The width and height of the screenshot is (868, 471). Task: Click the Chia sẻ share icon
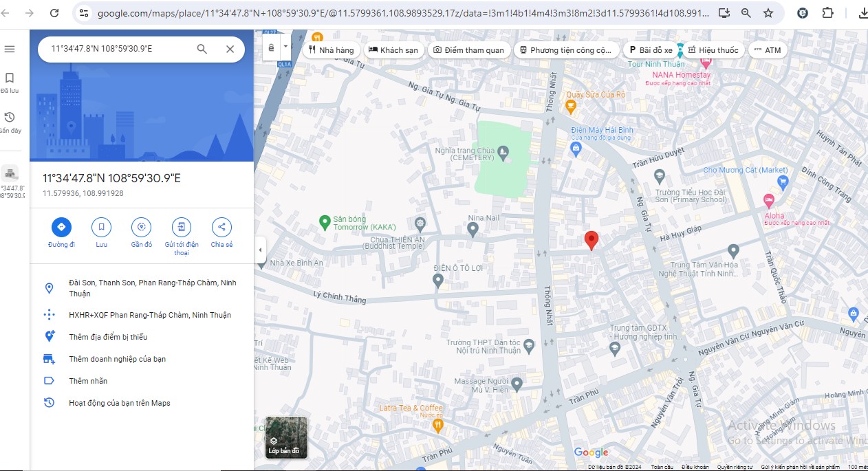221,227
